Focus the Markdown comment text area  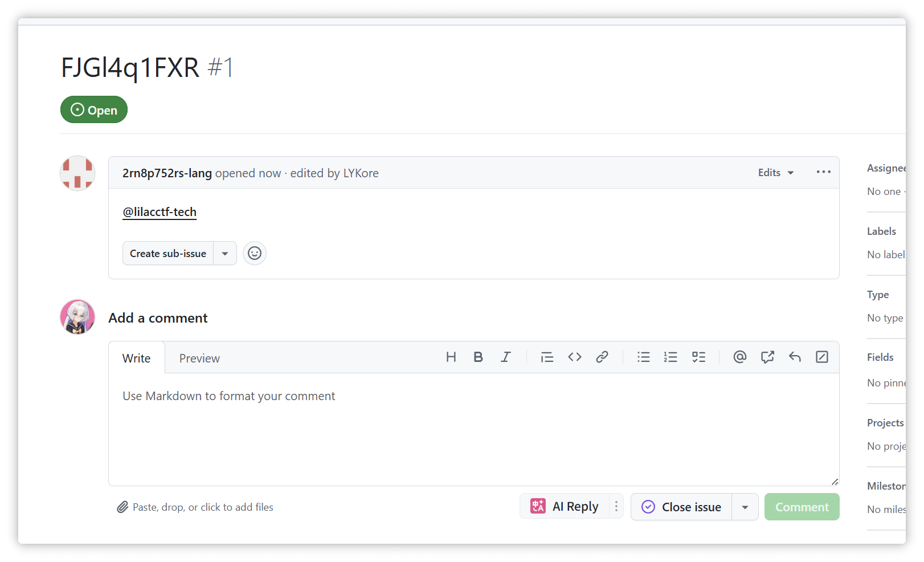pos(473,429)
